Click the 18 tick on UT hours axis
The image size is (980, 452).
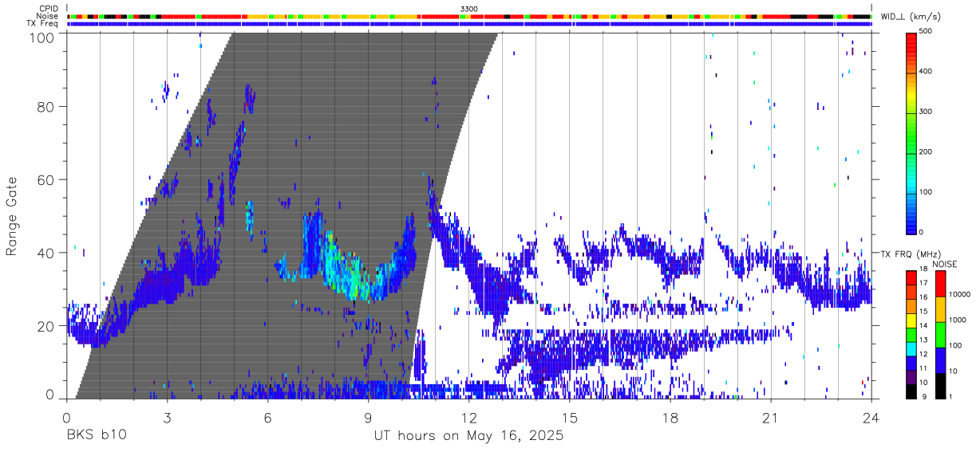[x=670, y=418]
